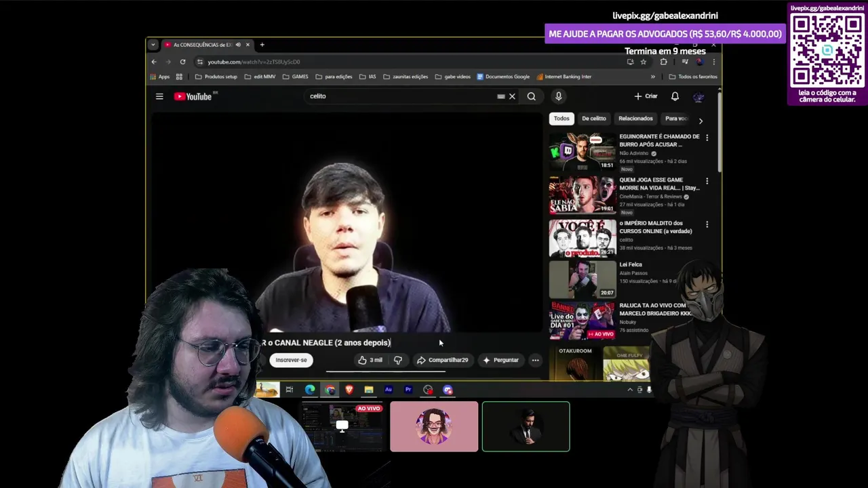
Task: Like the video with 3 mil likes
Action: (x=370, y=360)
